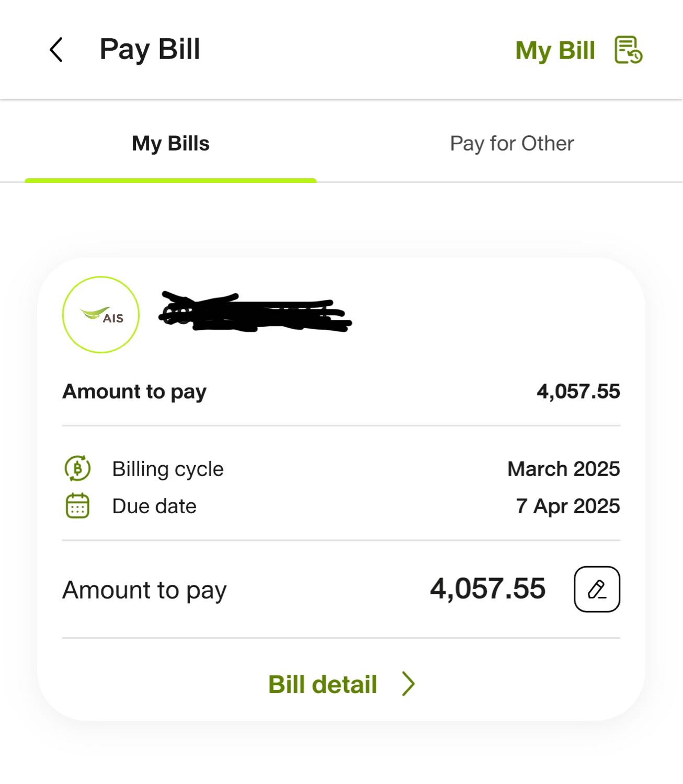Select the March 2025 billing cycle value

[564, 469]
